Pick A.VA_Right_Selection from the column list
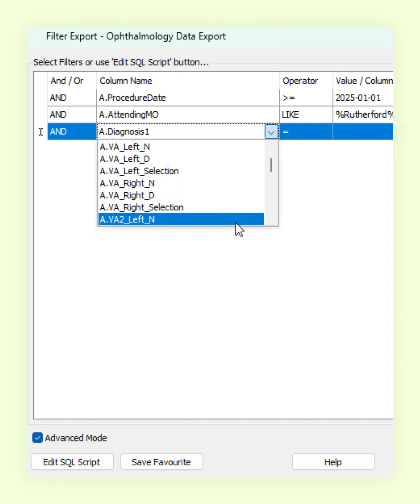 (x=181, y=207)
